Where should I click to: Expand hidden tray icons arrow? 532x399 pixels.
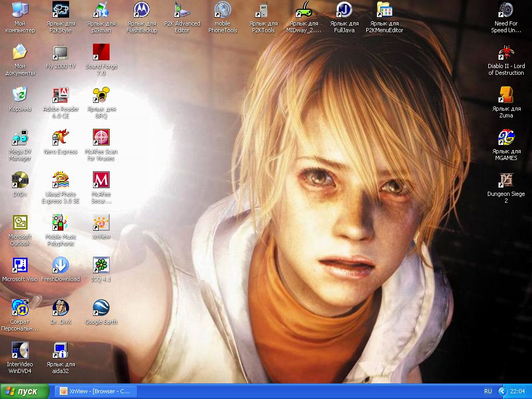pos(502,392)
